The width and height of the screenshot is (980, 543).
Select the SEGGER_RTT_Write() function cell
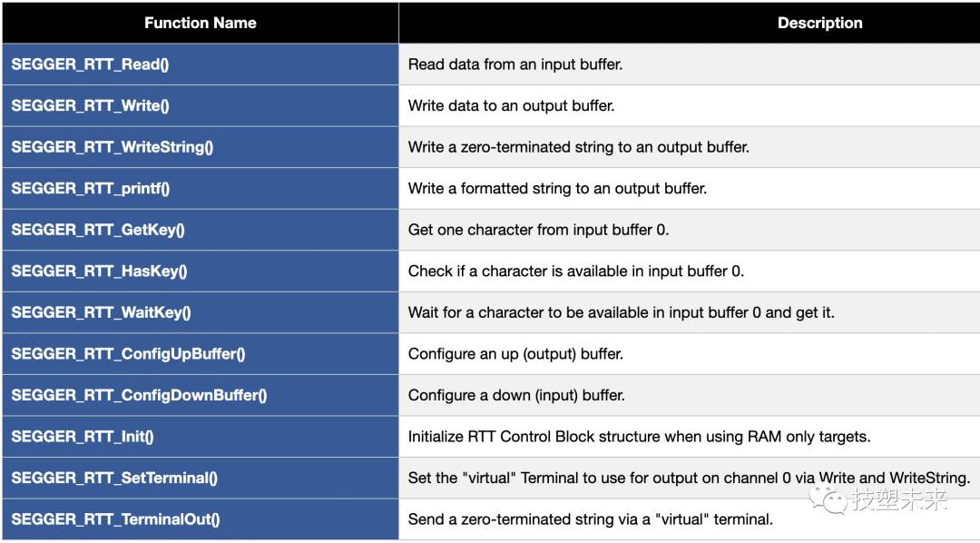tap(201, 105)
